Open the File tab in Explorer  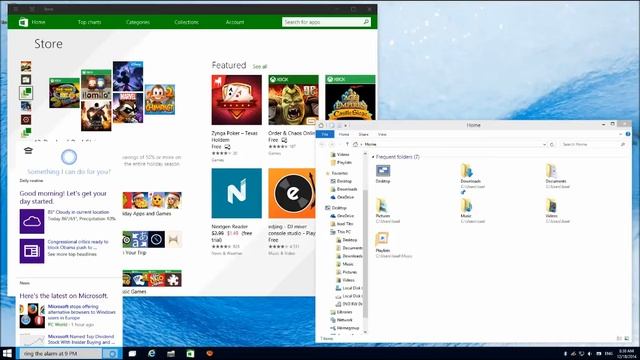point(325,134)
